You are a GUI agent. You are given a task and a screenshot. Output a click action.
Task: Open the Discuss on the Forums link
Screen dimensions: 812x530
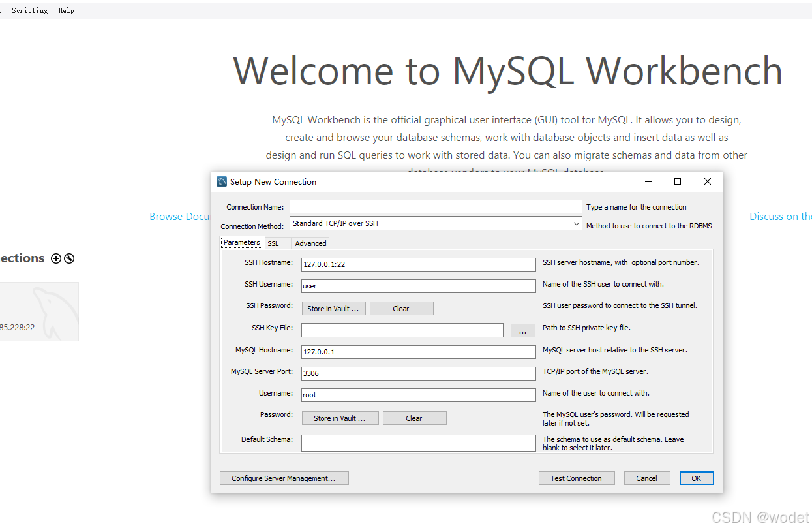tap(781, 217)
